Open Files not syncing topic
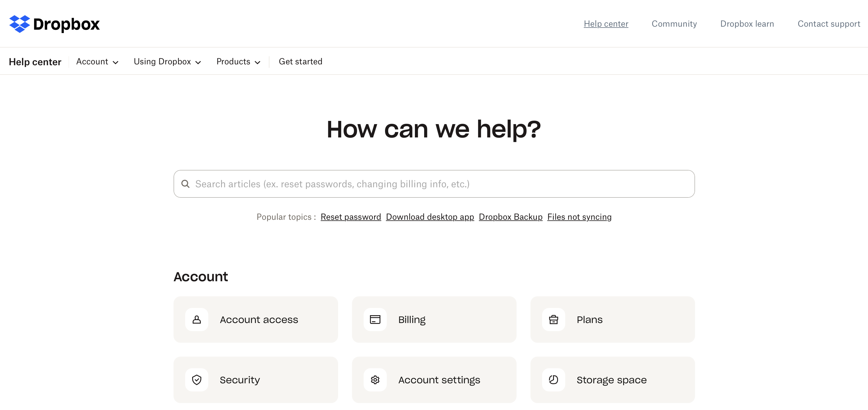The height and width of the screenshot is (410, 868). tap(579, 217)
